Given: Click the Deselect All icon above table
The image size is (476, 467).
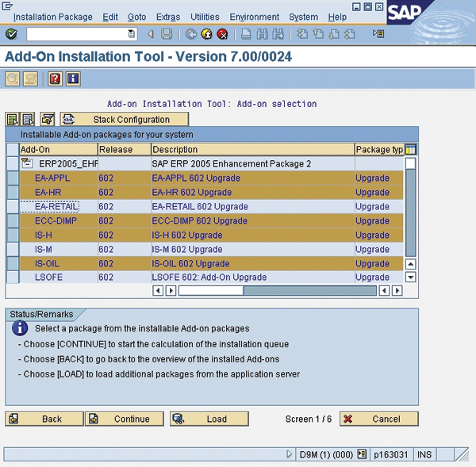Looking at the screenshot, I should [28, 119].
